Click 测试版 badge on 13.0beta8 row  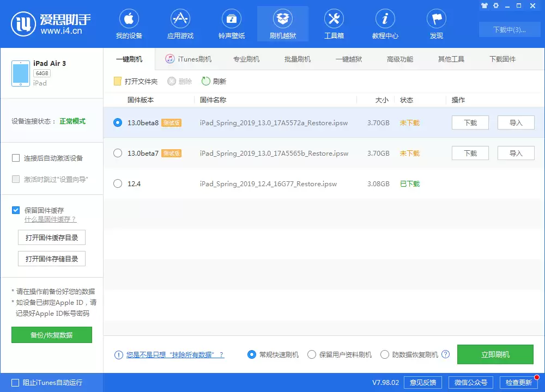(171, 122)
